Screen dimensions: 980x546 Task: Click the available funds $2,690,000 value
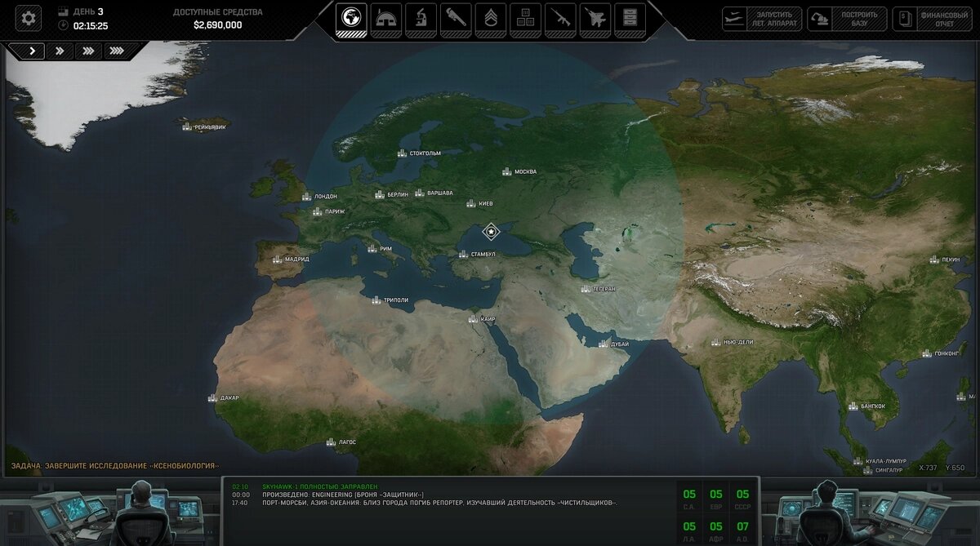(217, 25)
